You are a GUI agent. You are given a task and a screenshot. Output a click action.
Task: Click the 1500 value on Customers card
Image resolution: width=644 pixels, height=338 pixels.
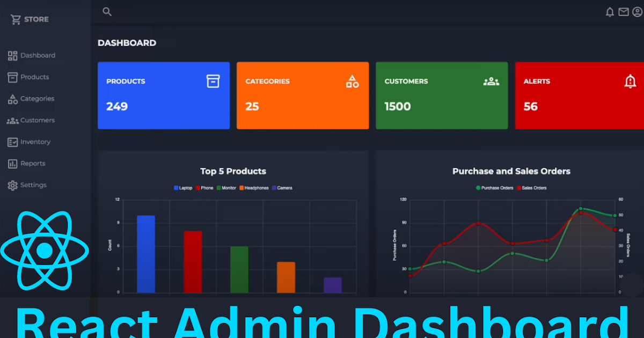pyautogui.click(x=398, y=106)
